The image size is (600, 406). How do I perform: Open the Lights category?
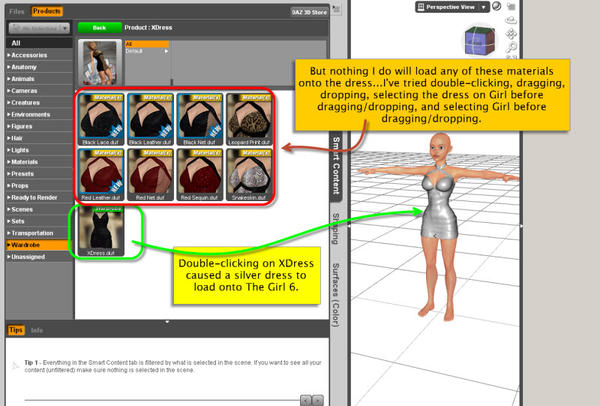coord(39,150)
